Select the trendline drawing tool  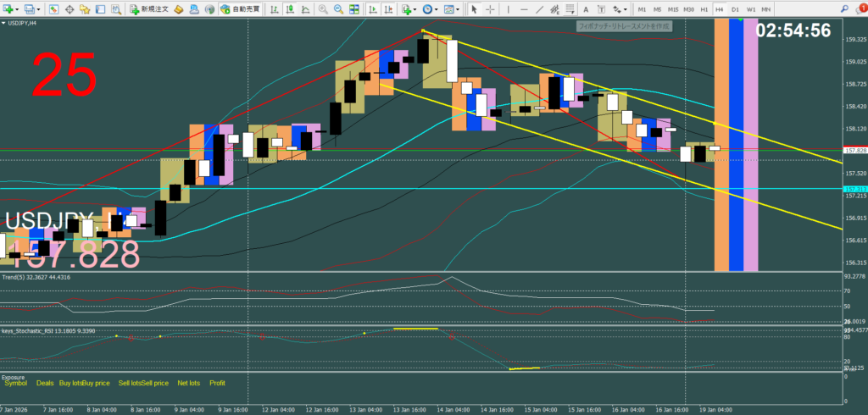(539, 8)
